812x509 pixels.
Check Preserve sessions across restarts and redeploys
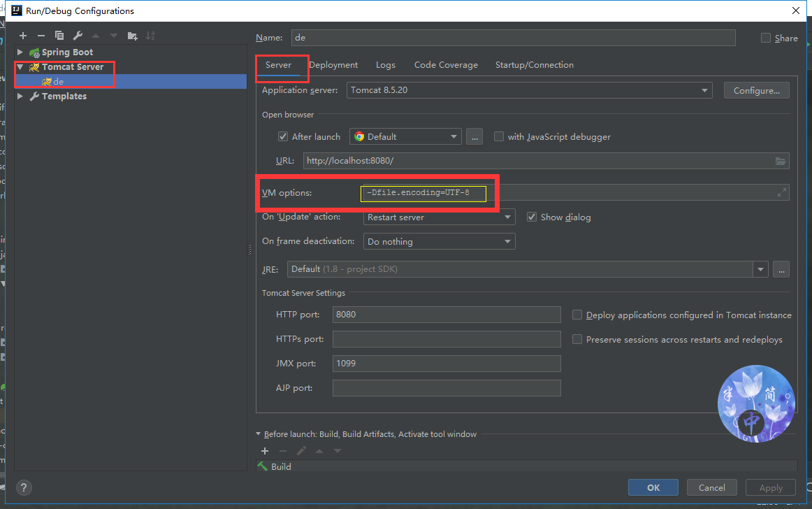(x=577, y=339)
